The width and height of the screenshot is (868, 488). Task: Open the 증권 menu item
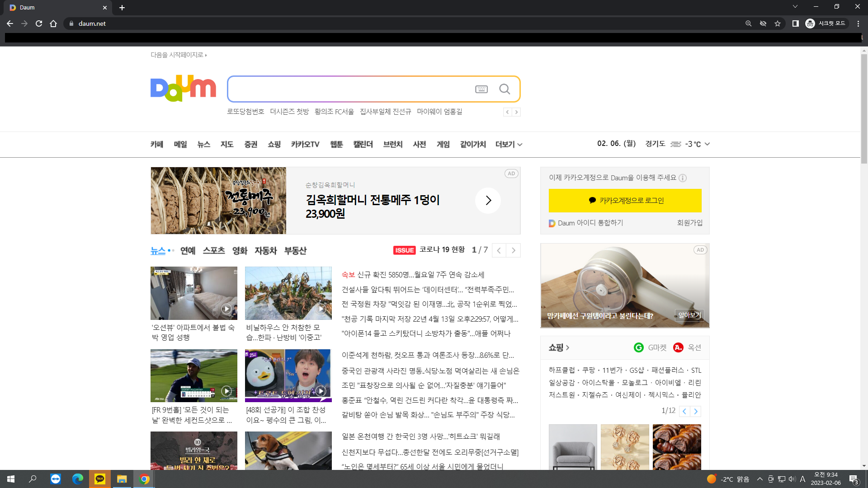[x=251, y=145]
